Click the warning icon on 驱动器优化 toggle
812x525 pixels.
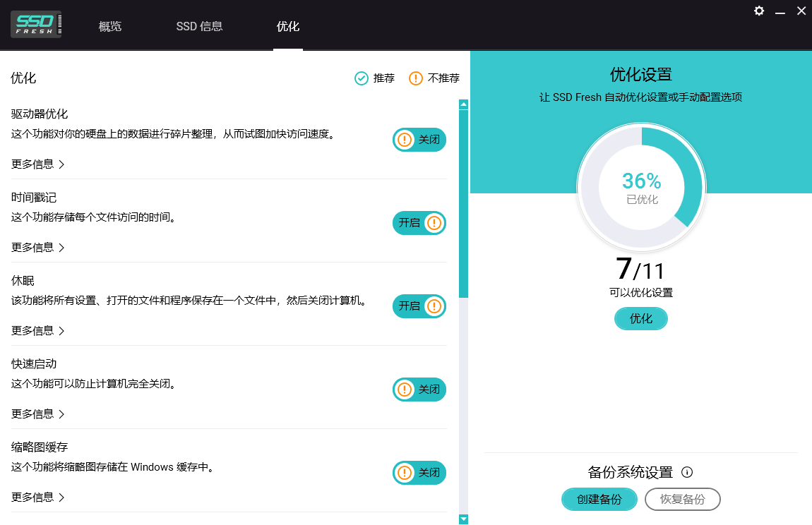(405, 140)
